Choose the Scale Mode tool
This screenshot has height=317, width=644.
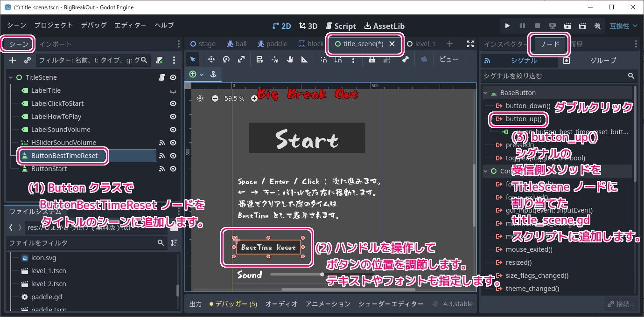[x=241, y=59]
